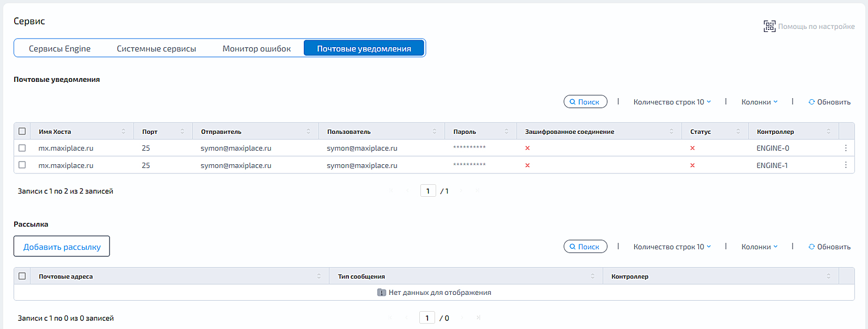The width and height of the screenshot is (868, 329).
Task: Open the three-dot menu for ENGINE-1 row
Action: pos(846,165)
